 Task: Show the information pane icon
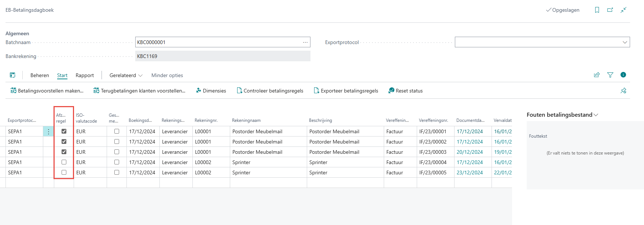point(623,75)
